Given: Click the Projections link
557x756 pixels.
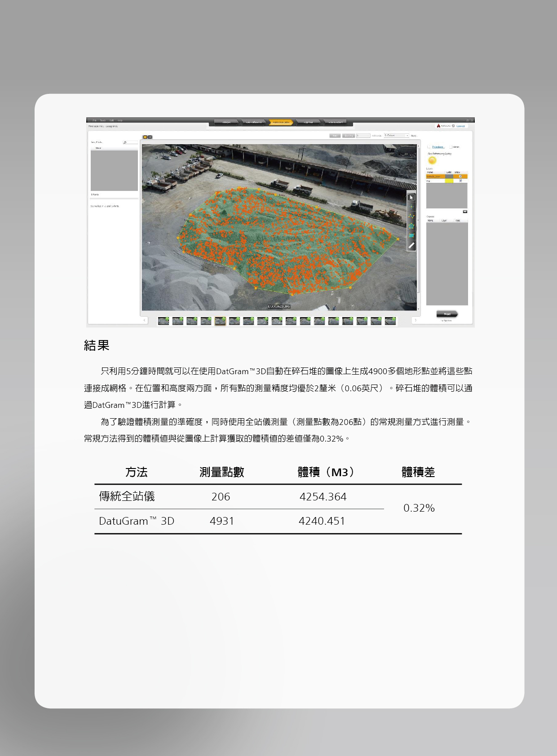Looking at the screenshot, I should pos(438,147).
